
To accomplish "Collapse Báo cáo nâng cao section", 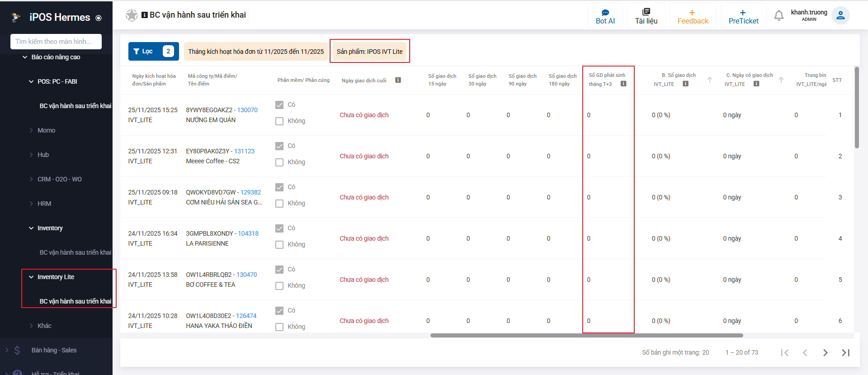I will point(25,57).
